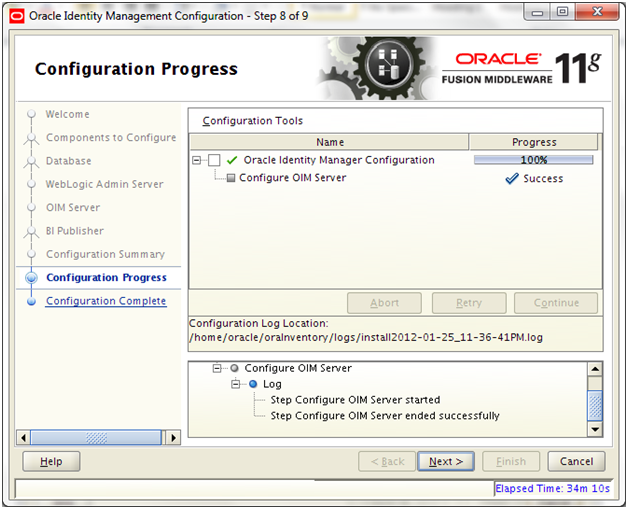This screenshot has height=509, width=628.
Task: Click the OIM Server step circle
Action: click(31, 207)
